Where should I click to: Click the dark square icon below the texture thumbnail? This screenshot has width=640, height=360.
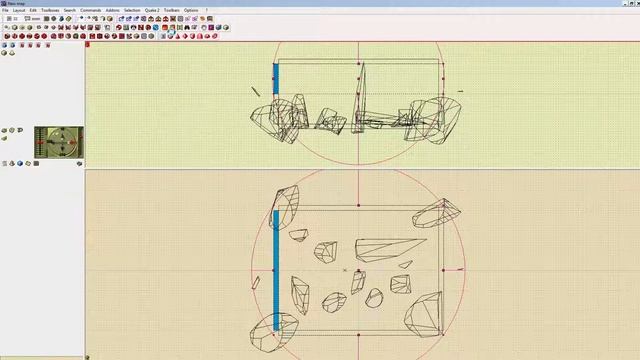click(36, 163)
